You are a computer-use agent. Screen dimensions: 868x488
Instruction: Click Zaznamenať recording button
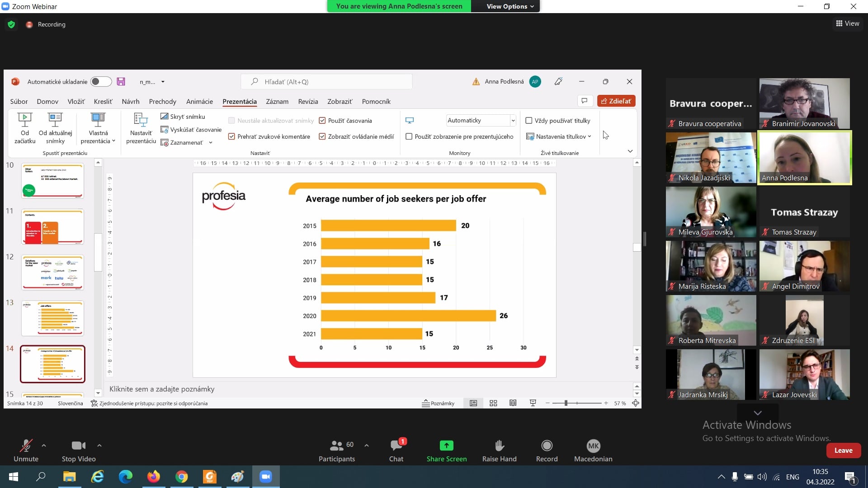pos(182,143)
